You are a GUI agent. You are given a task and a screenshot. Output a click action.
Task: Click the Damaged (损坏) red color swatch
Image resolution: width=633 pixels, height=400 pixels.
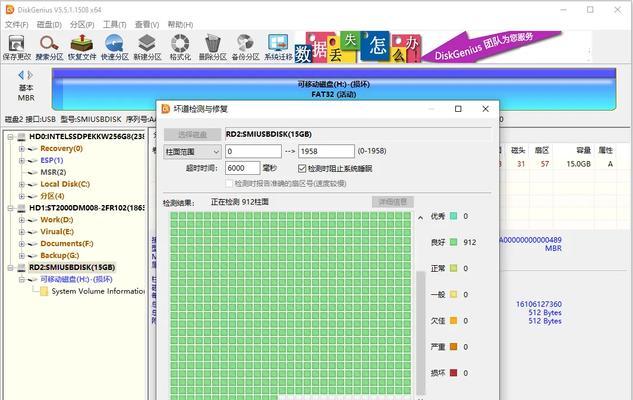(453, 373)
